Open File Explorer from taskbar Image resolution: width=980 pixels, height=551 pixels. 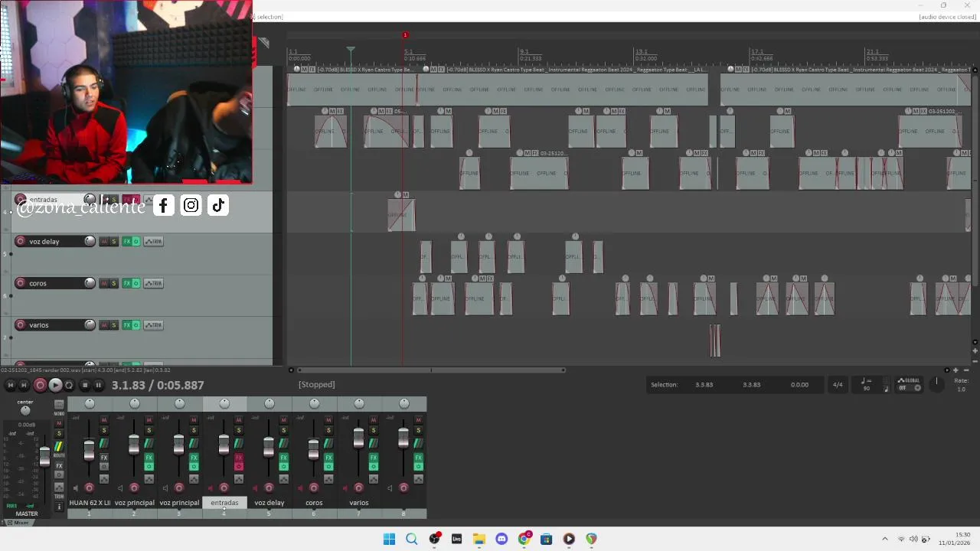click(479, 539)
